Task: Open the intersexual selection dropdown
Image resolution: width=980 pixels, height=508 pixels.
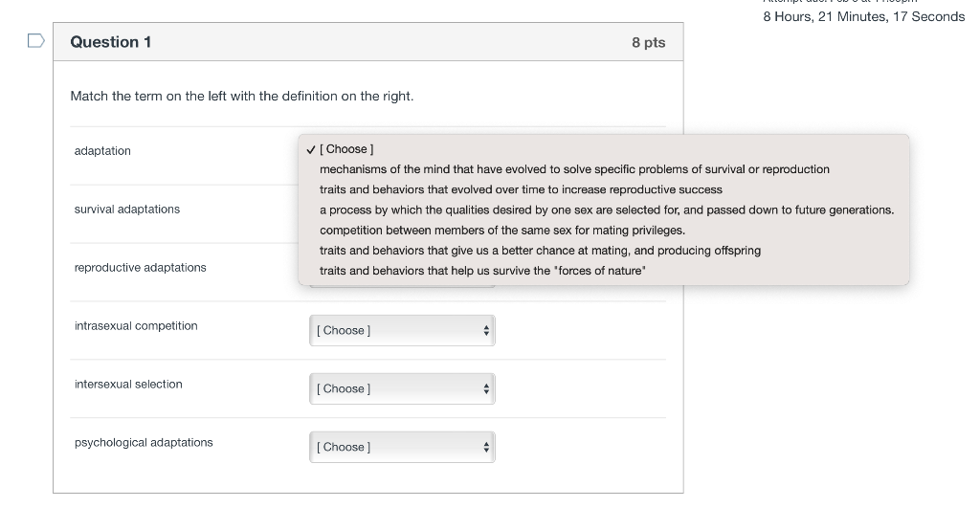Action: point(401,389)
